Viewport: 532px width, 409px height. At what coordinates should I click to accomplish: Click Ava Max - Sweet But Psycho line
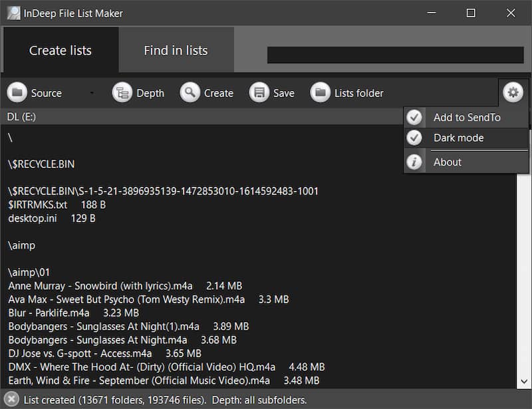(x=148, y=299)
